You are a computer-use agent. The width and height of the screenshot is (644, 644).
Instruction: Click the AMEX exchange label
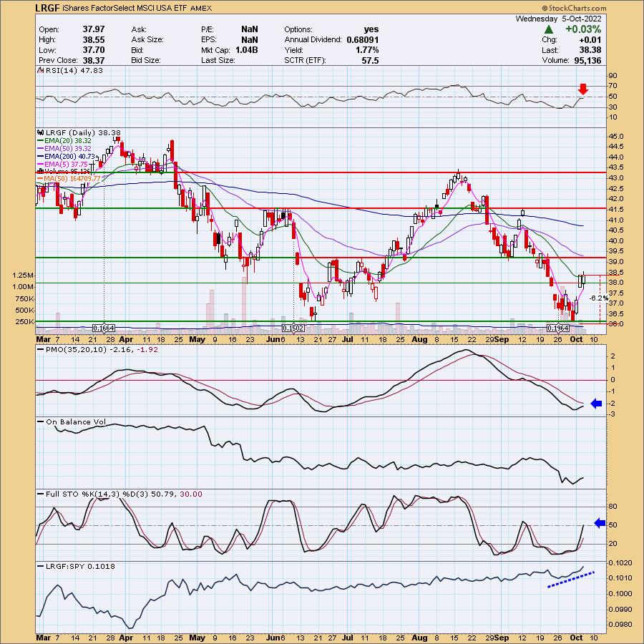click(201, 8)
